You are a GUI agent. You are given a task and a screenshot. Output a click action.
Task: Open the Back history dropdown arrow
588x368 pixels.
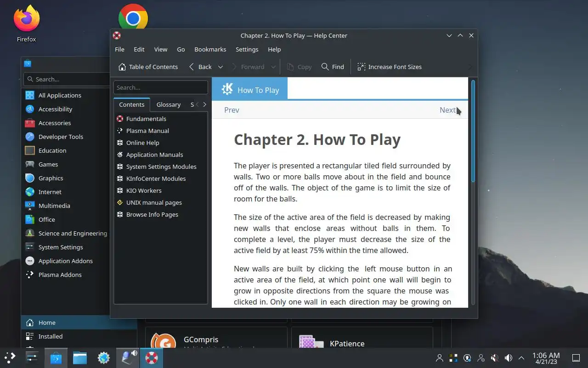coord(220,67)
